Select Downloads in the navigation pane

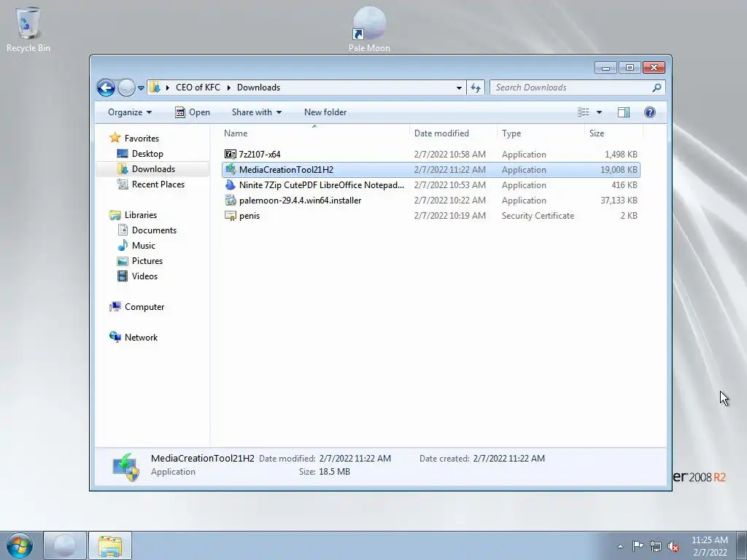pos(153,169)
